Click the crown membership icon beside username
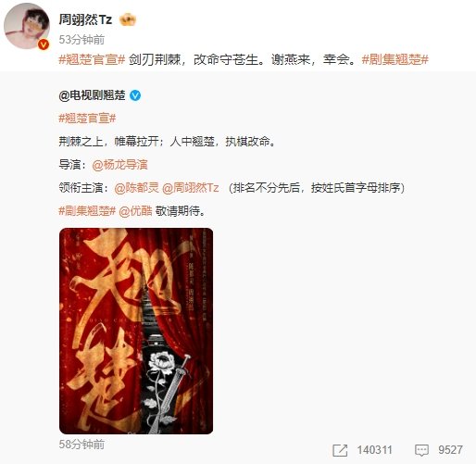 coord(128,20)
